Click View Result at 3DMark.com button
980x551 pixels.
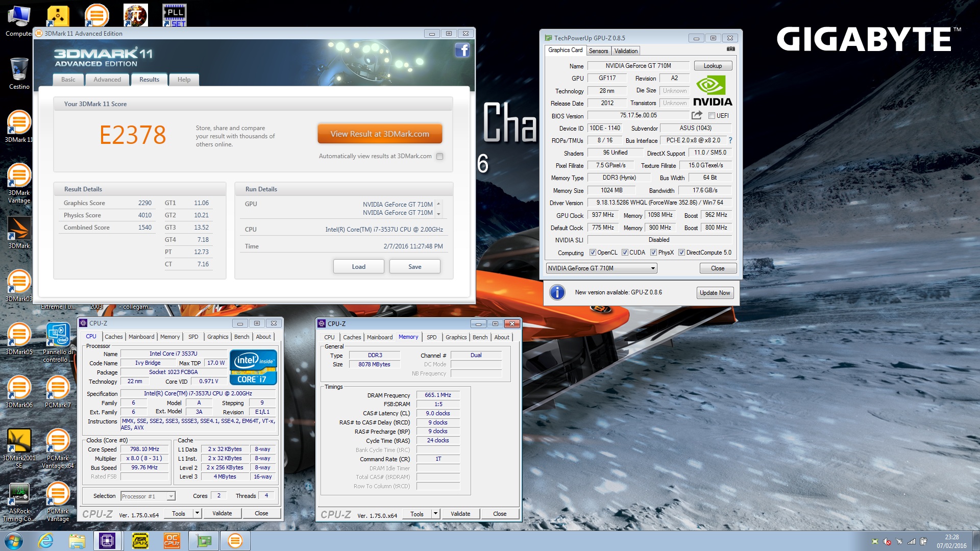[x=380, y=134]
